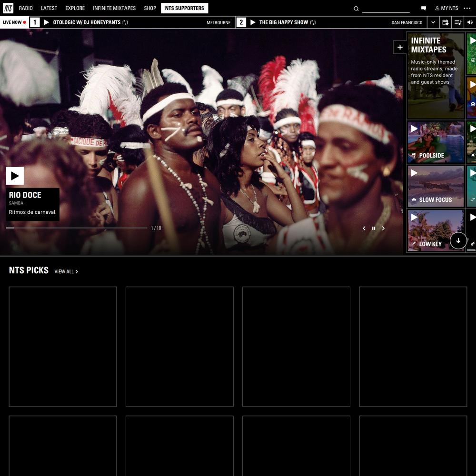Open the Explore menu item
Image resolution: width=476 pixels, height=476 pixels.
click(75, 8)
